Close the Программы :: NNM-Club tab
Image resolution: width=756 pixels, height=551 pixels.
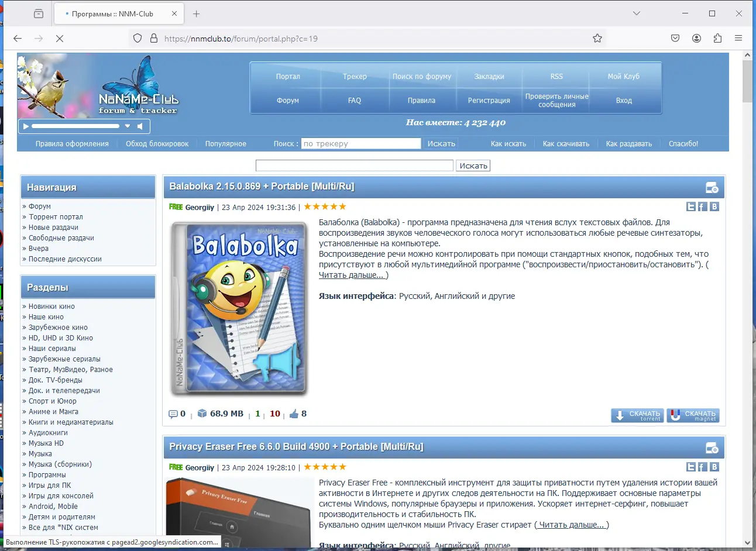[174, 13]
